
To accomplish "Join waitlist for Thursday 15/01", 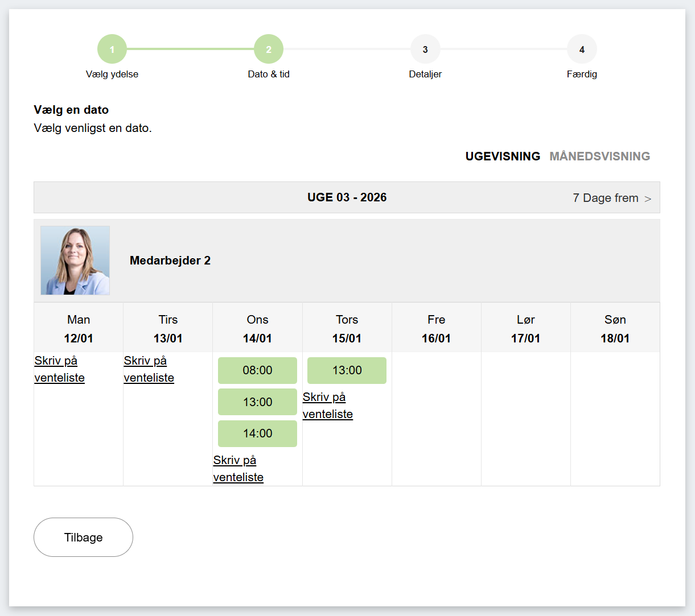I will coord(327,406).
